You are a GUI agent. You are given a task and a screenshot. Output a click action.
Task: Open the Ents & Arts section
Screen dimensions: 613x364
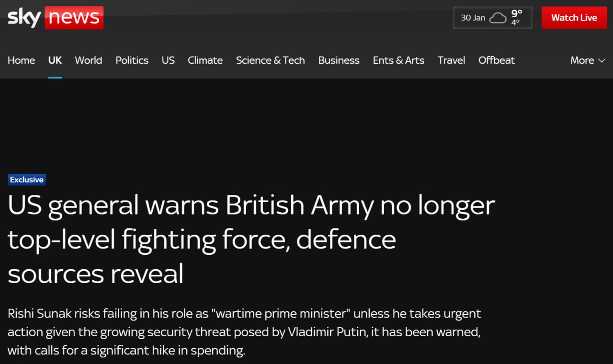pos(398,60)
